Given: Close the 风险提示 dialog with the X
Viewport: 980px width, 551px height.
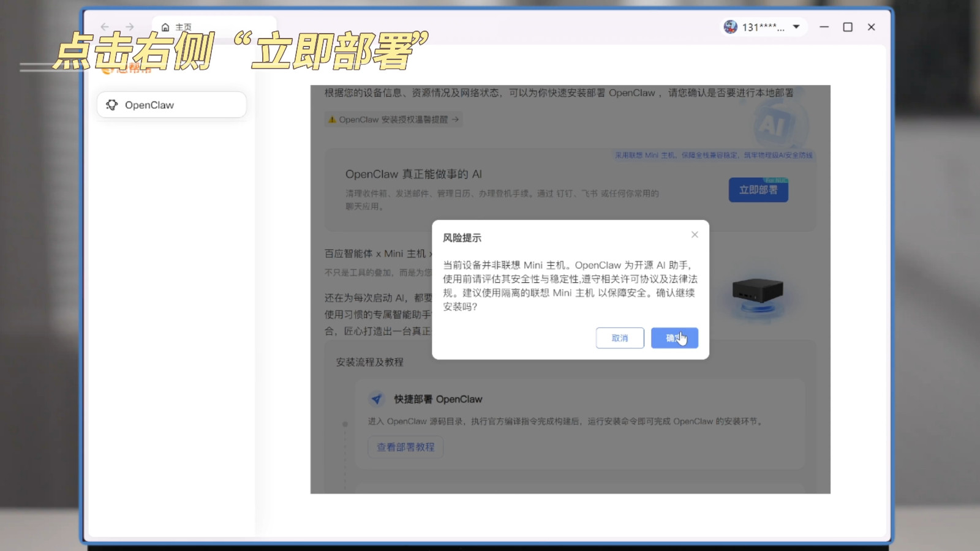Looking at the screenshot, I should pos(695,234).
